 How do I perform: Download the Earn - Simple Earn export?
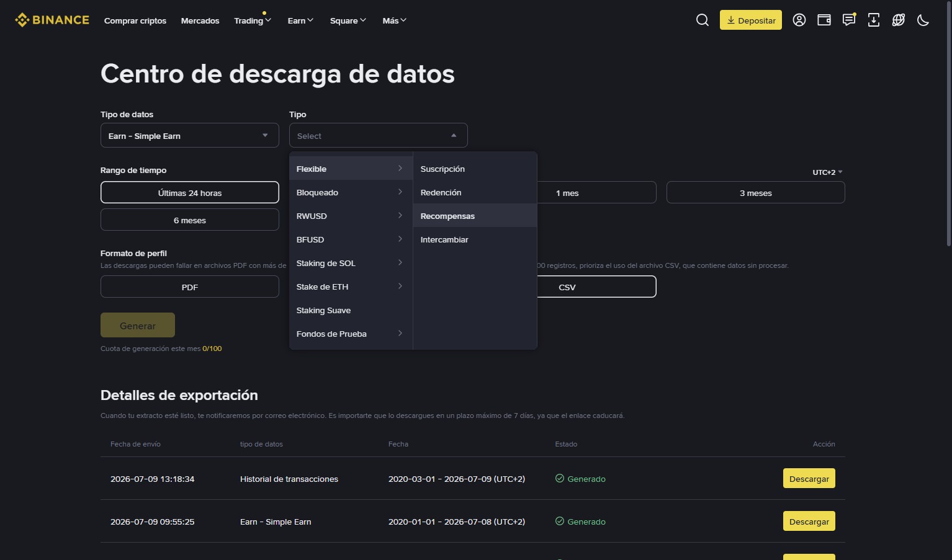[809, 521]
